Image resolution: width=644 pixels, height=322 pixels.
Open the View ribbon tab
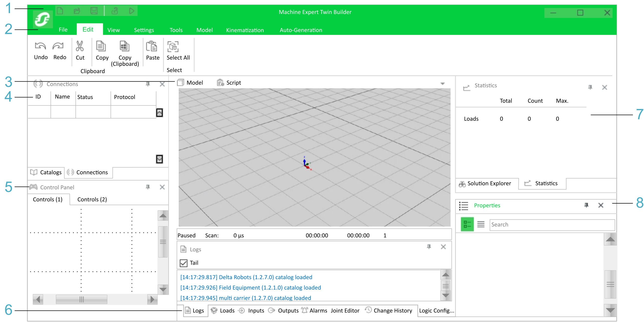click(114, 30)
